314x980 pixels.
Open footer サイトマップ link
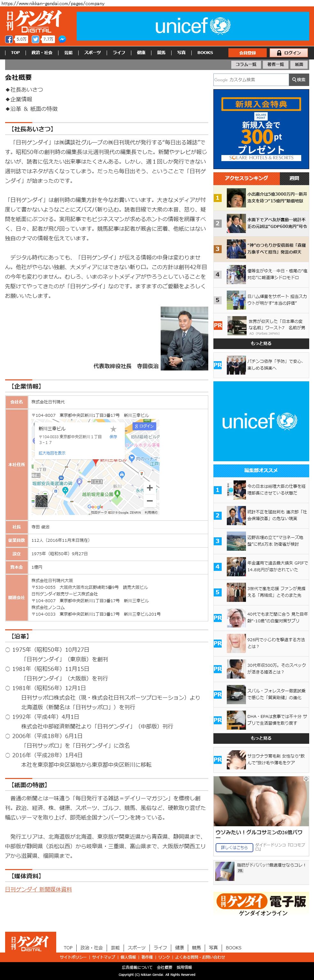[x=103, y=957]
